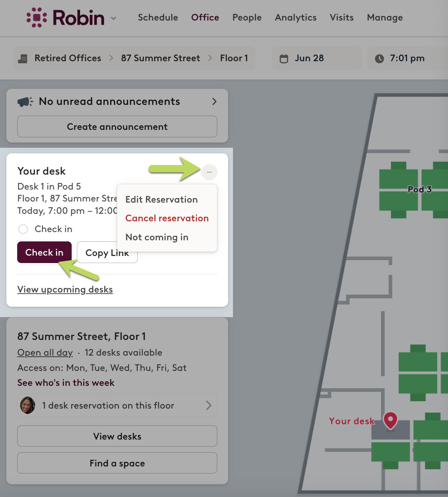The height and width of the screenshot is (497, 448).
Task: Expand the No unread announcements chevron
Action: [x=214, y=101]
